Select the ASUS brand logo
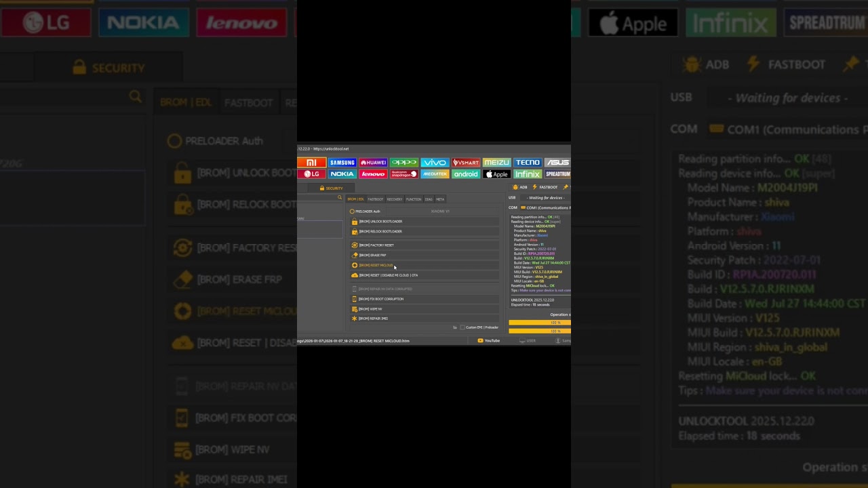Viewport: 868px width, 488px height. coord(557,163)
